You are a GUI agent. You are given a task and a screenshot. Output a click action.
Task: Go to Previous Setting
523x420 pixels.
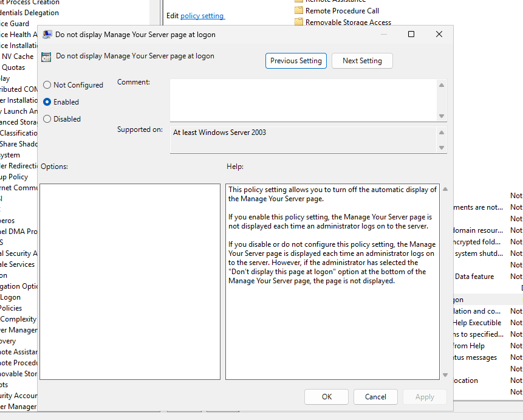[296, 61]
